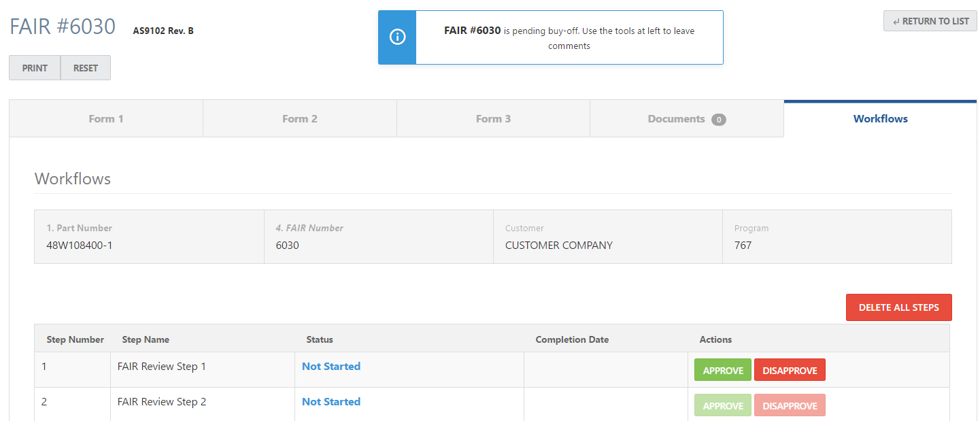Disapprove FAIR Review Step 1

pos(790,371)
